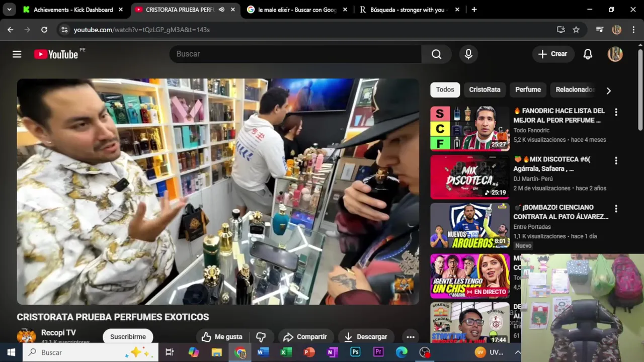Click the main video player
Viewport: 644px width, 362px height.
point(218,192)
